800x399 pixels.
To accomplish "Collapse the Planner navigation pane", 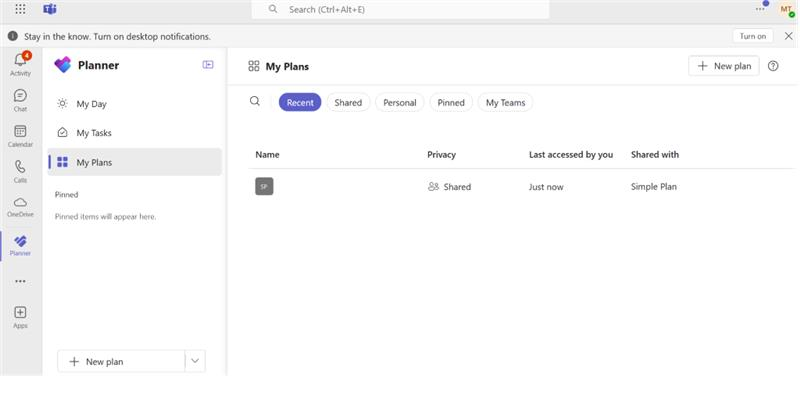I will pos(208,65).
